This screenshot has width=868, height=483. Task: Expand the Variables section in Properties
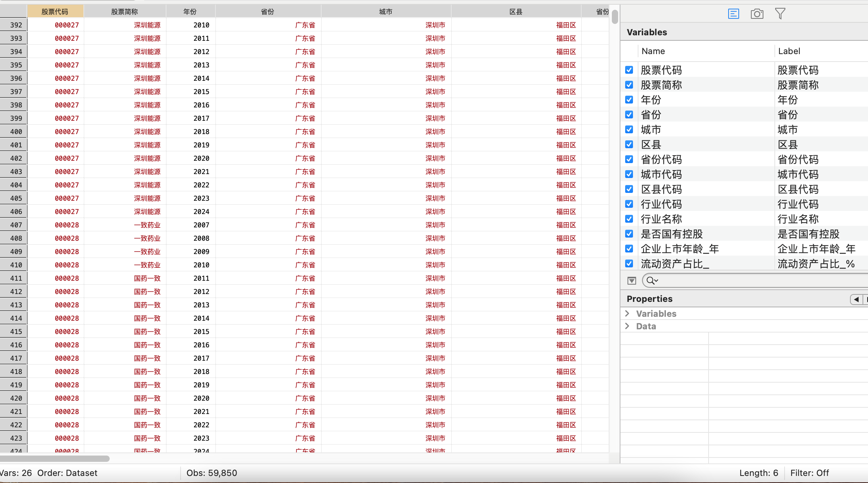(x=627, y=313)
